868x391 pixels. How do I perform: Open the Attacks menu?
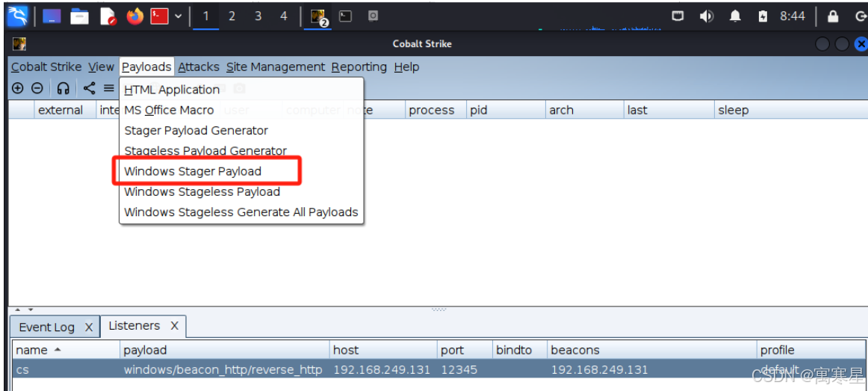[x=199, y=67]
